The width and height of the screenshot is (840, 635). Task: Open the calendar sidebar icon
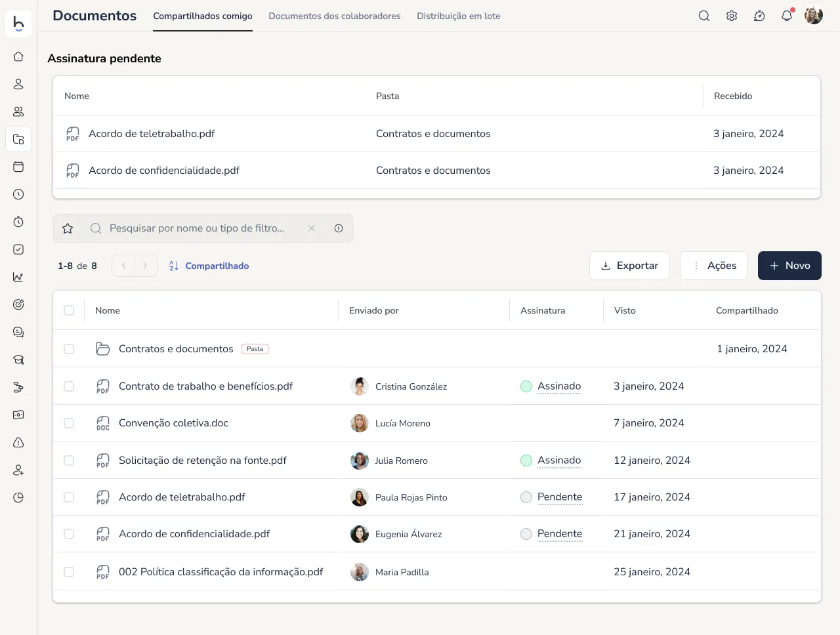[x=18, y=167]
